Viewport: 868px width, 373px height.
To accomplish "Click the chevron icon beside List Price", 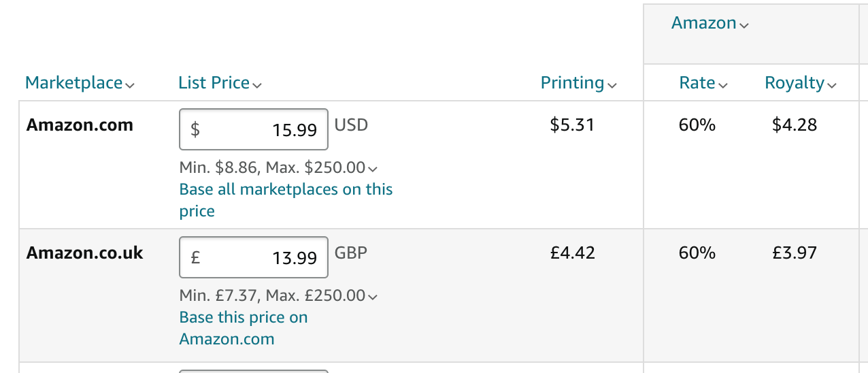I will (x=257, y=85).
